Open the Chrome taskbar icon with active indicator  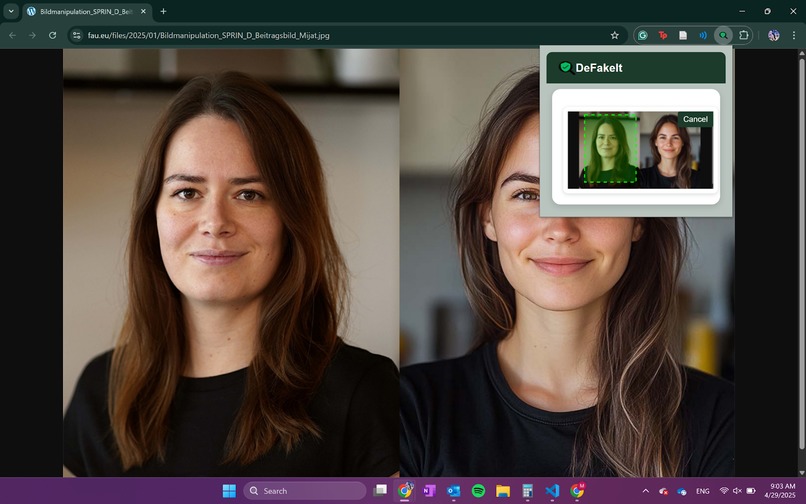click(405, 491)
